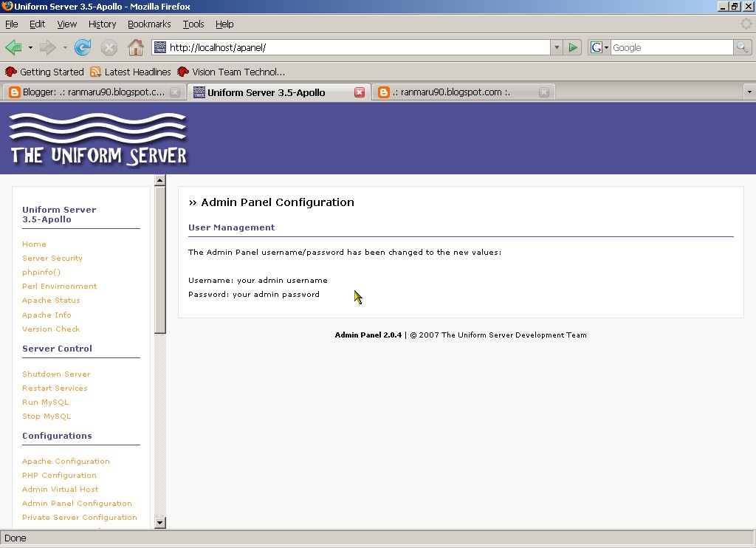The width and height of the screenshot is (756, 548).
Task: Focus the Google search box
Action: 672,47
